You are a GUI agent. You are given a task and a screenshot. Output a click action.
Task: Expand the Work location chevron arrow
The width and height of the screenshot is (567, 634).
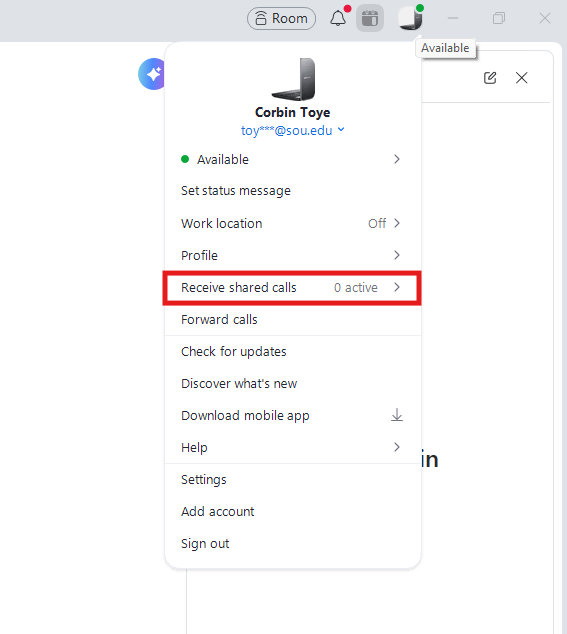[x=397, y=223]
